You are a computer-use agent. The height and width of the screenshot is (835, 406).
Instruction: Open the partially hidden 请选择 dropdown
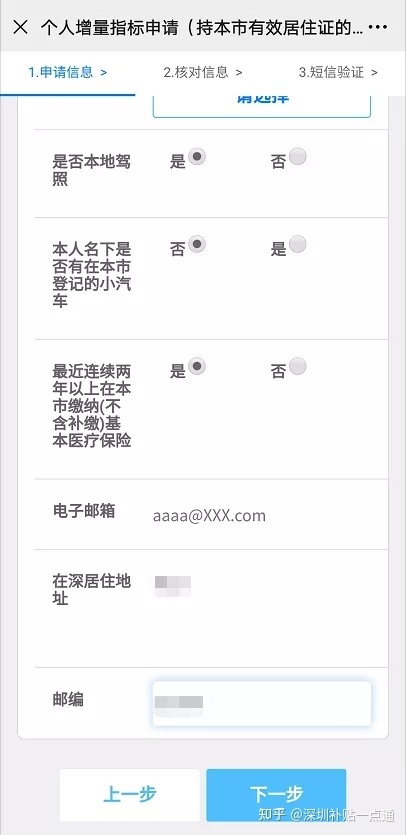(262, 107)
